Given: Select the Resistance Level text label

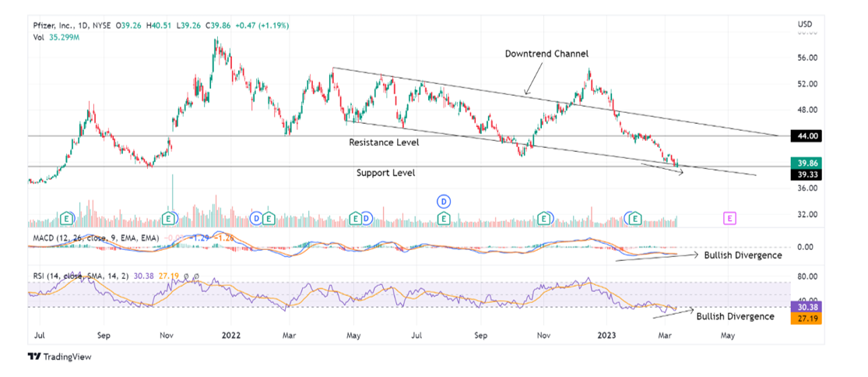Looking at the screenshot, I should click(x=384, y=143).
